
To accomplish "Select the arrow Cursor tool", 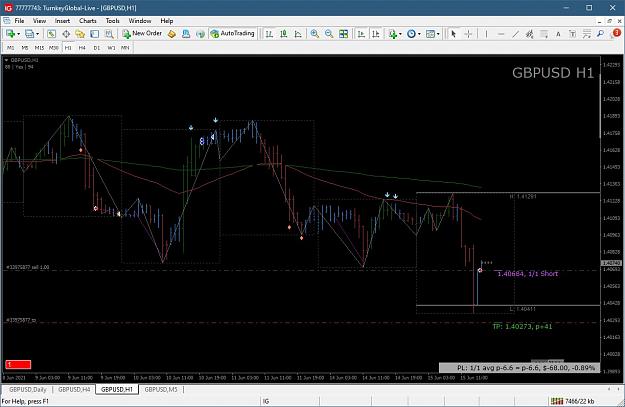I will point(453,34).
